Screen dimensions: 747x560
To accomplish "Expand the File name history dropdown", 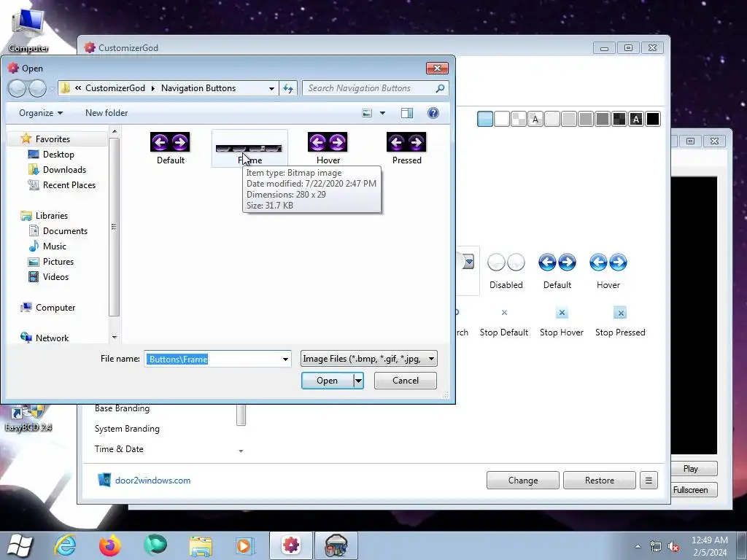I will pyautogui.click(x=285, y=359).
